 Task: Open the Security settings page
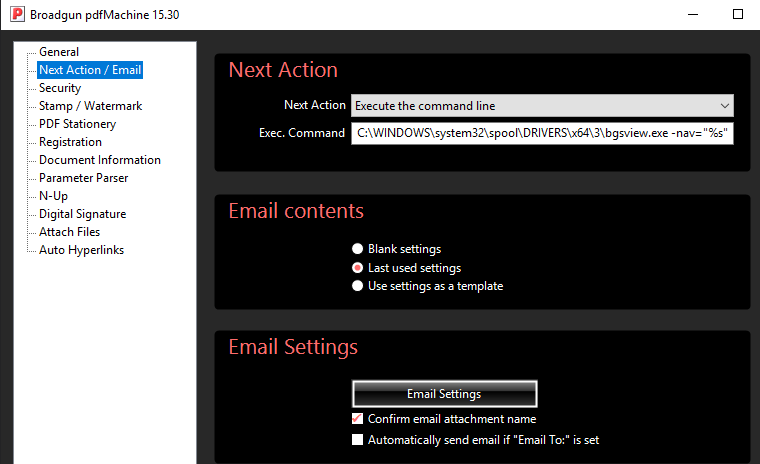tap(60, 88)
